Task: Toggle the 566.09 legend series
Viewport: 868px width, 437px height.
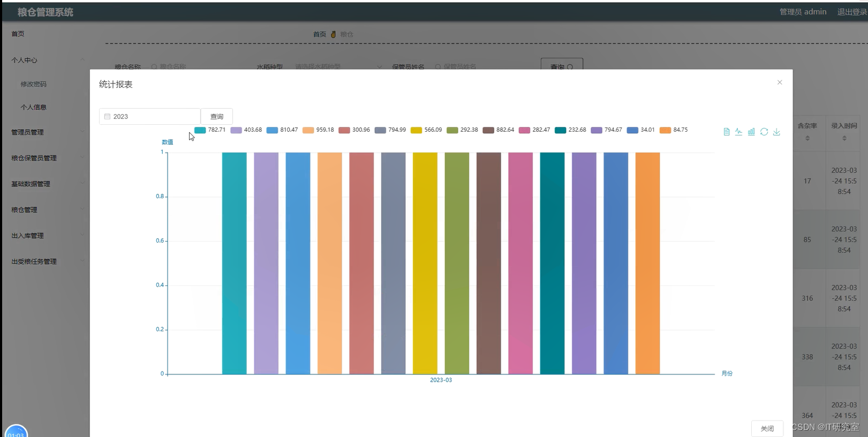Action: (x=426, y=130)
